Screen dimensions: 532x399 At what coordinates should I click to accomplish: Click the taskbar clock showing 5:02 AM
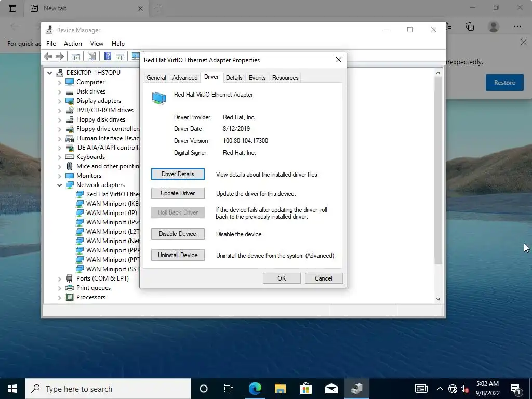coord(487,389)
